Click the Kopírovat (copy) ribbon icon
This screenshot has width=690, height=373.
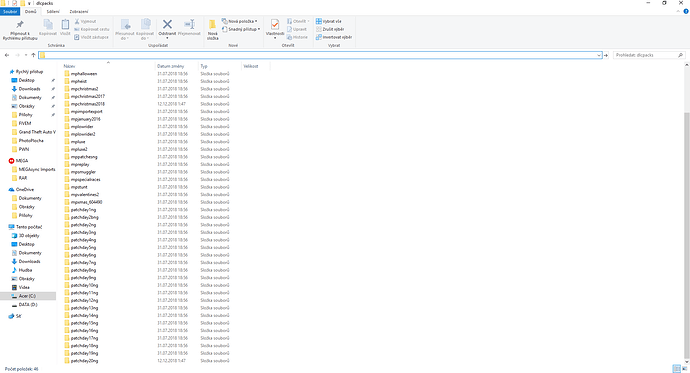[48, 25]
